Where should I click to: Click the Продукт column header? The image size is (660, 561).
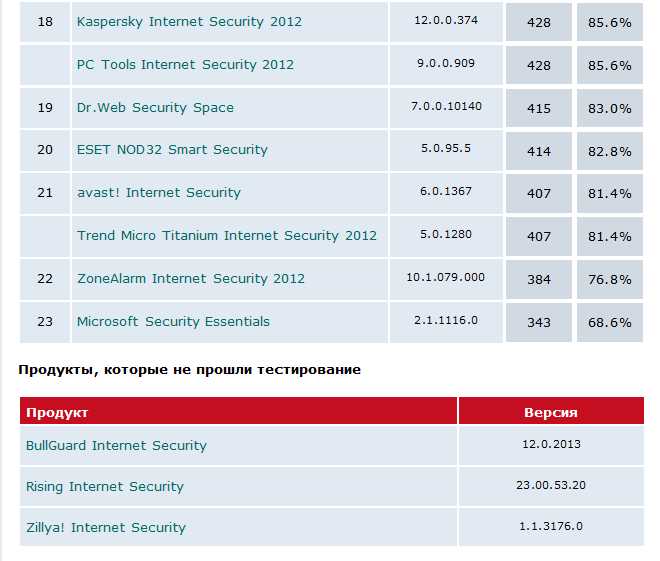pyautogui.click(x=57, y=412)
